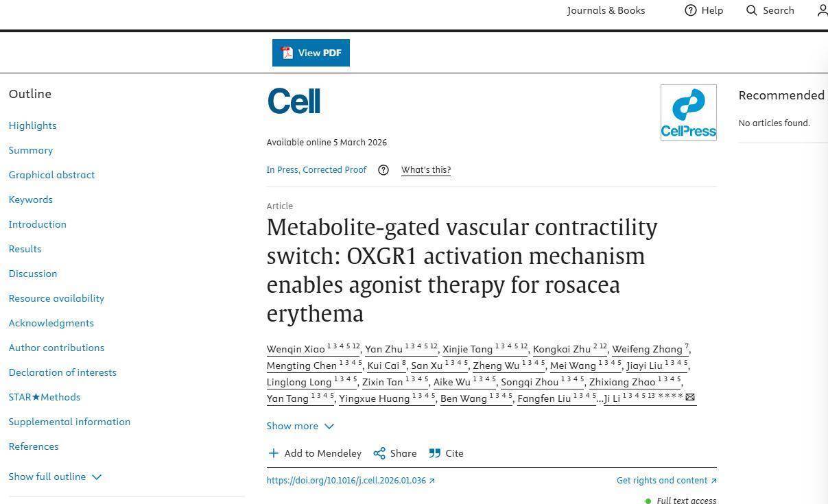Expand Show full outline
This screenshot has width=828, height=504.
pos(55,477)
